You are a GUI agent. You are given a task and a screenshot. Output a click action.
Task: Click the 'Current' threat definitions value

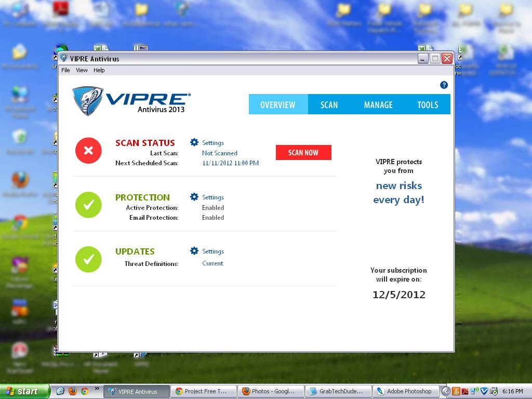point(212,263)
